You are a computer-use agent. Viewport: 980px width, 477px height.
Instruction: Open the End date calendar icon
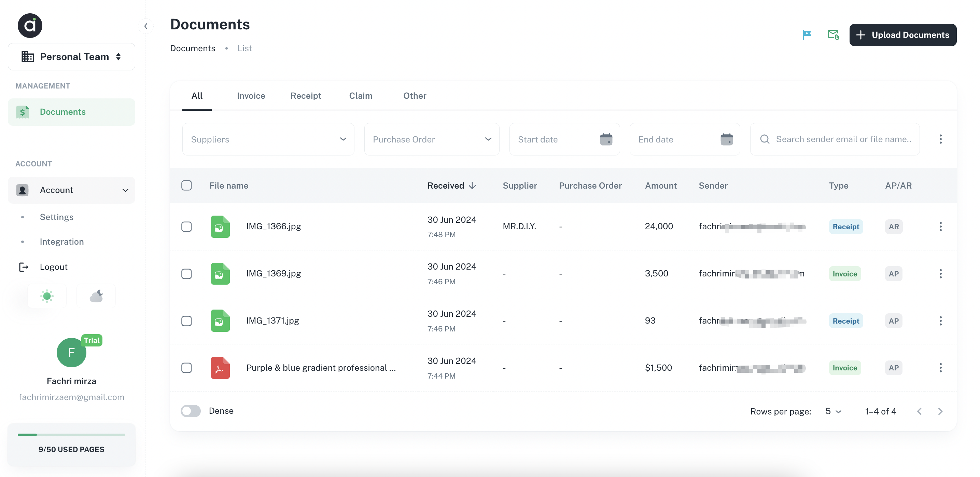726,139
